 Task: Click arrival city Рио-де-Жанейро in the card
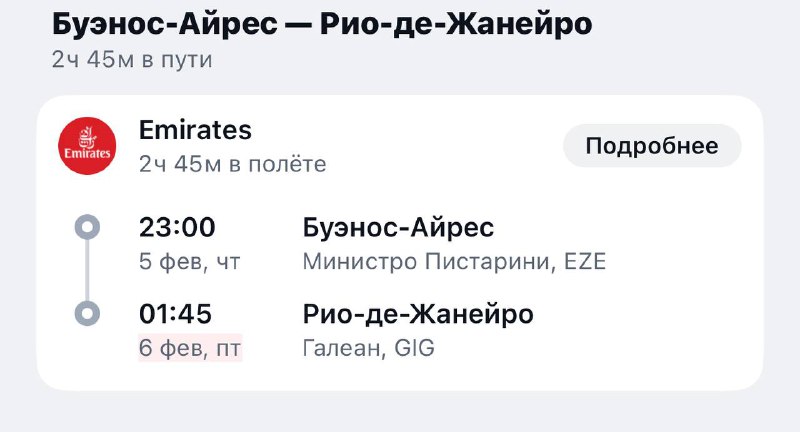coord(417,314)
